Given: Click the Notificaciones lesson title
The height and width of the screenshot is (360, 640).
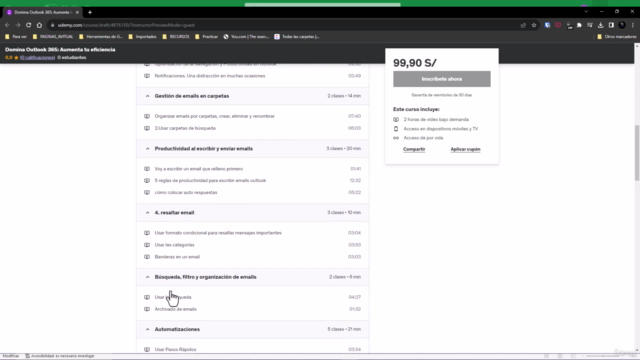Looking at the screenshot, I should [210, 76].
